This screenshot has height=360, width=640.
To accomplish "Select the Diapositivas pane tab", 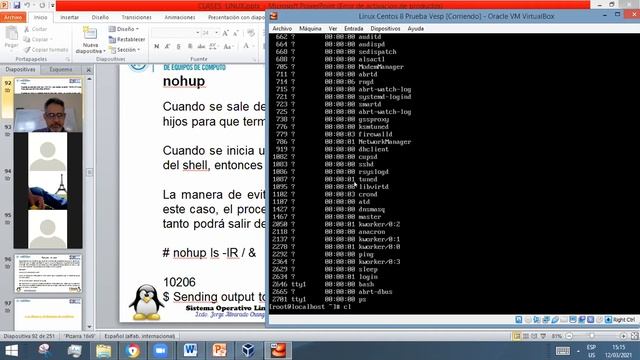I will (x=20, y=69).
